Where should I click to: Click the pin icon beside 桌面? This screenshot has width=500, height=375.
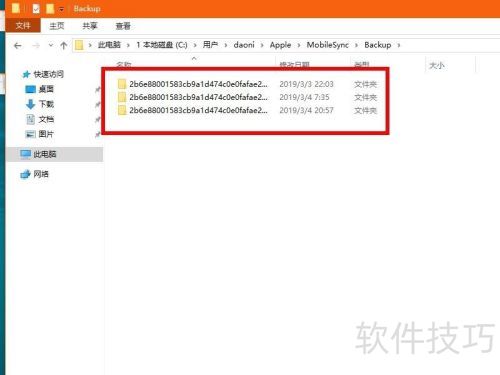coord(97,89)
